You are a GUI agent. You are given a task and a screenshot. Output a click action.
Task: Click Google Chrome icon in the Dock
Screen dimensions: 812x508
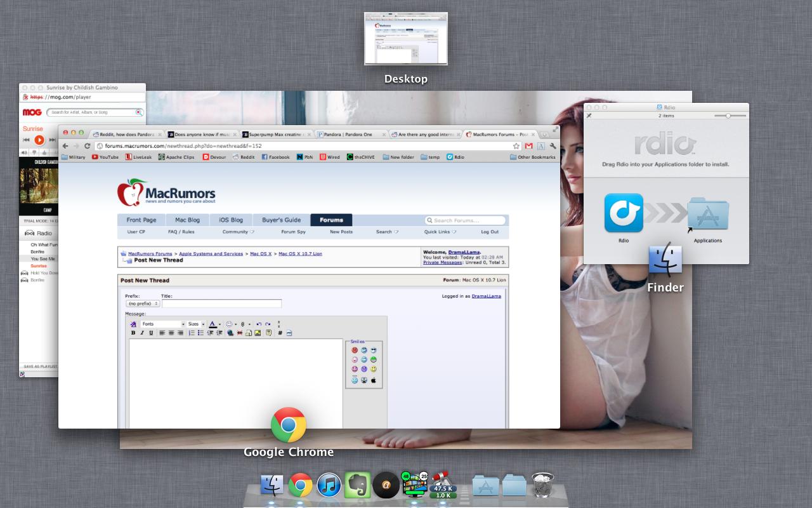(x=301, y=485)
